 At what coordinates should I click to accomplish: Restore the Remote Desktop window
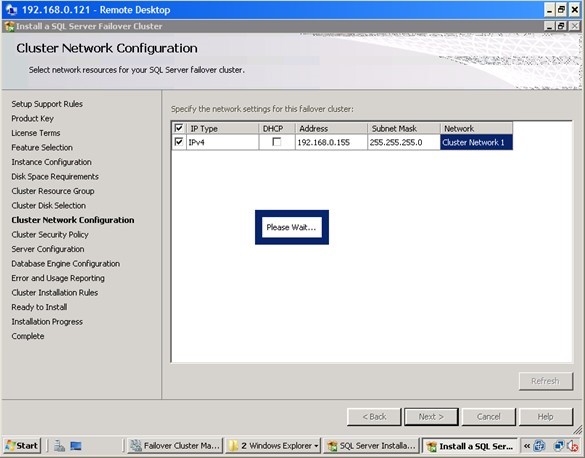561,10
